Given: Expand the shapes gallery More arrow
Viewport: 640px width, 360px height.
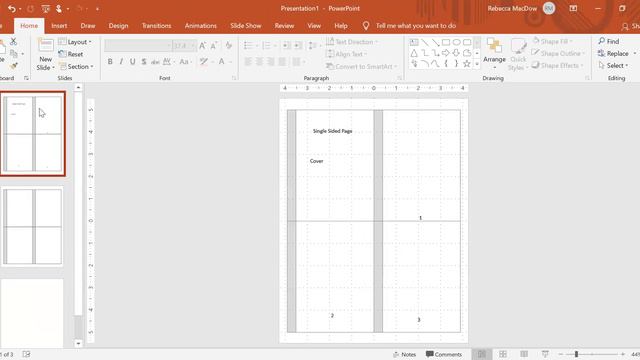Looking at the screenshot, I should click(477, 64).
